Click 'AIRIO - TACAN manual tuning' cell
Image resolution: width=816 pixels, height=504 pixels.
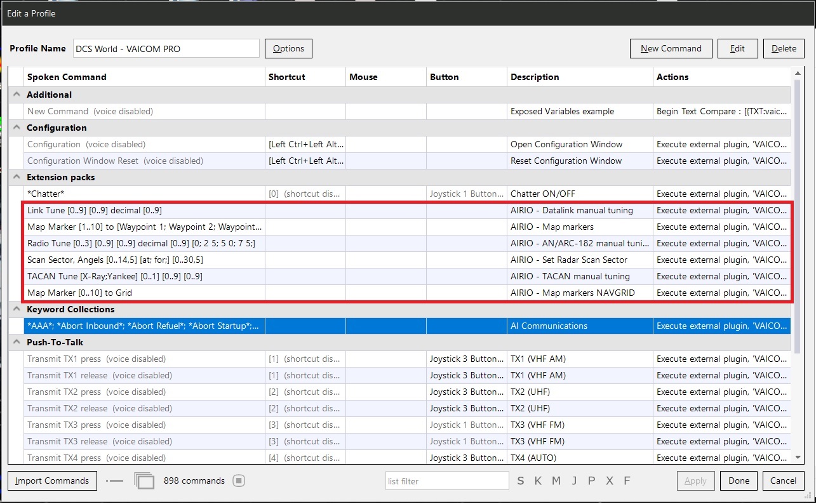click(x=580, y=276)
